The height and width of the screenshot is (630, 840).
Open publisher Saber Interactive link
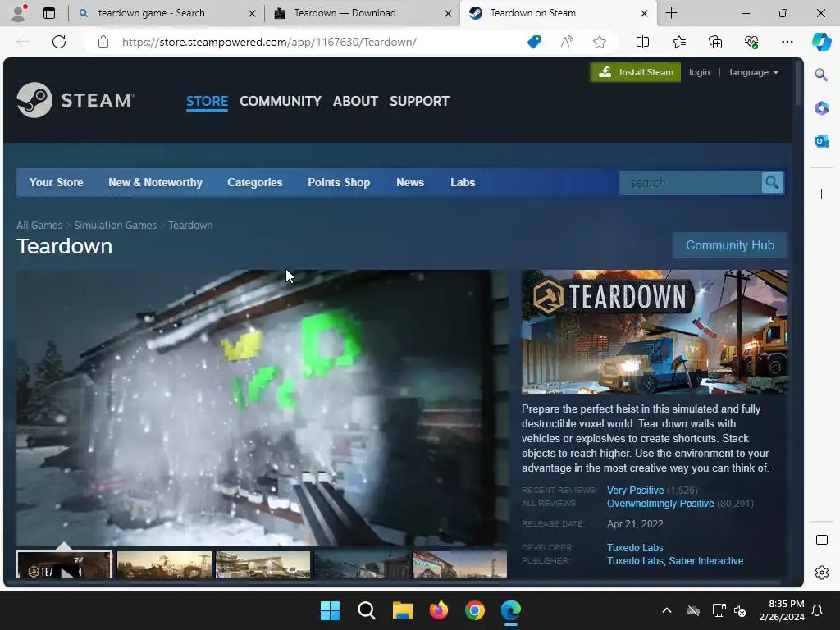[x=706, y=561]
